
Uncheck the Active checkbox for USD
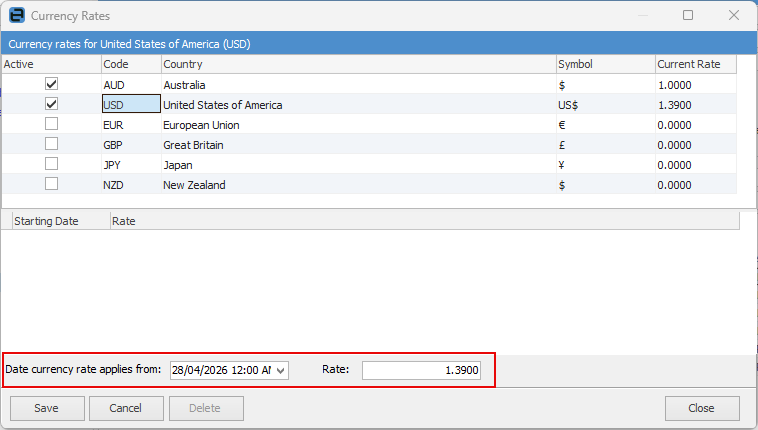51,104
